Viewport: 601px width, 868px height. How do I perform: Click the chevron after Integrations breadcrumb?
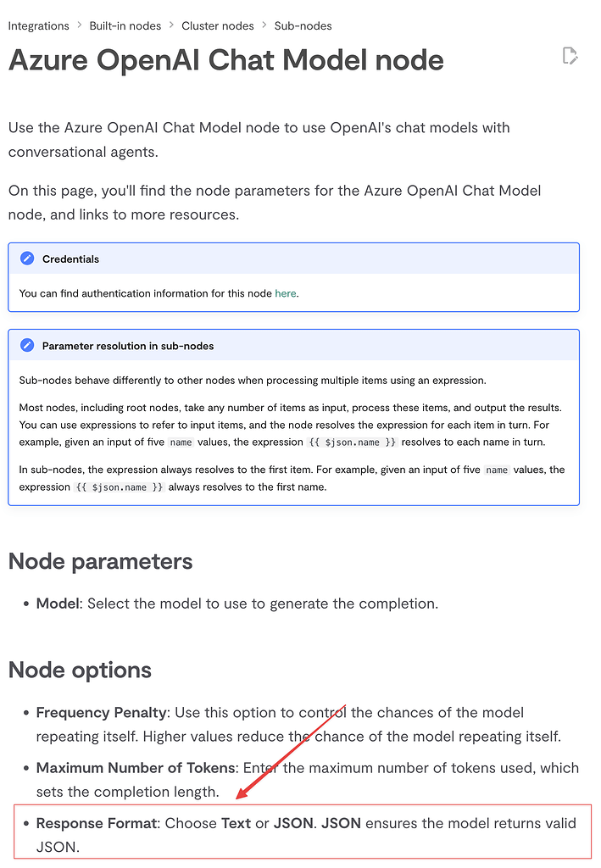pos(80,26)
